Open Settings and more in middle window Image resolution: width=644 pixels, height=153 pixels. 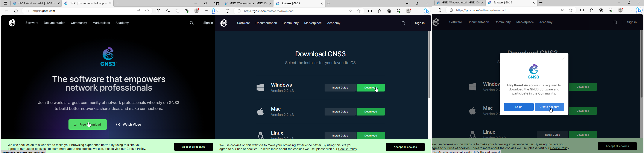pos(418,11)
